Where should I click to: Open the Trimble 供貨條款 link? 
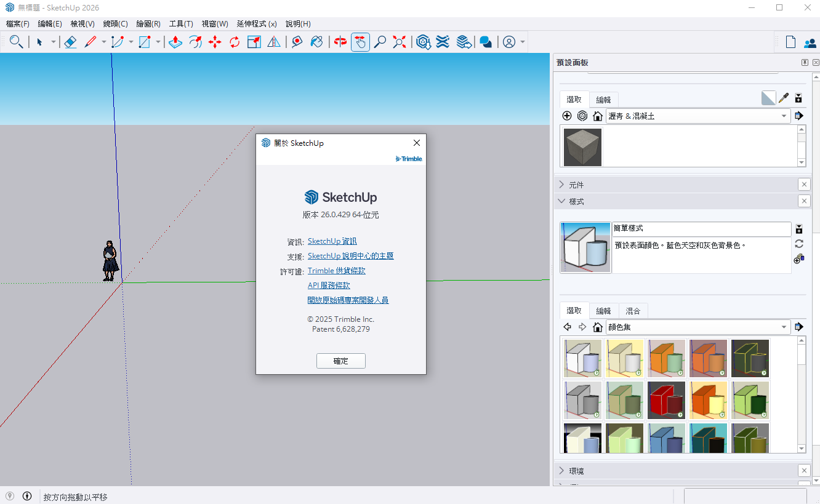pos(336,271)
